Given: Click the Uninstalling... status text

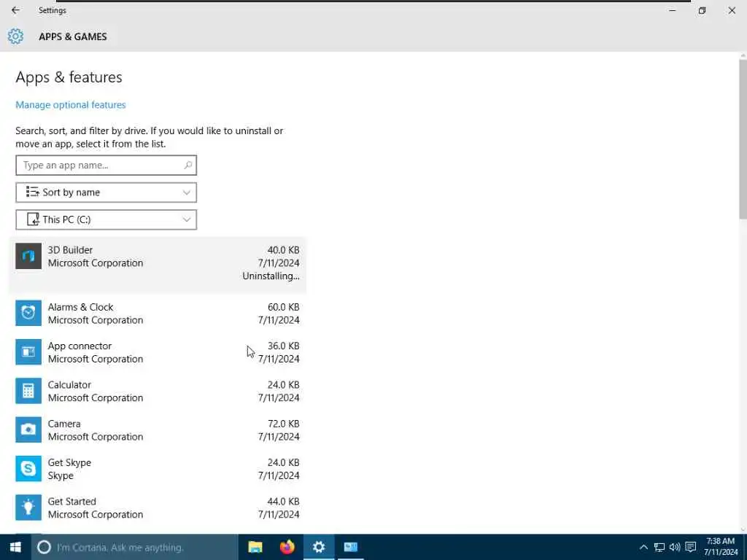Looking at the screenshot, I should pos(271,276).
